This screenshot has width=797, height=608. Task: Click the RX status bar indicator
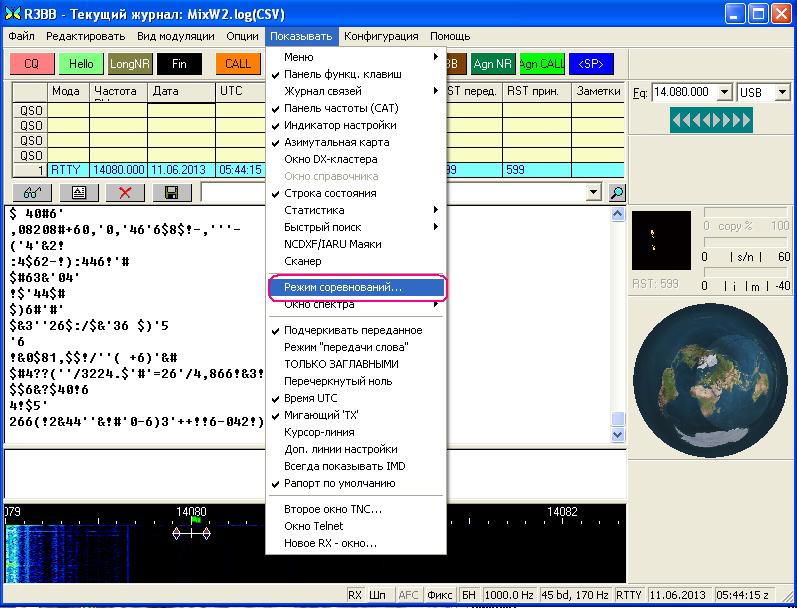[355, 595]
